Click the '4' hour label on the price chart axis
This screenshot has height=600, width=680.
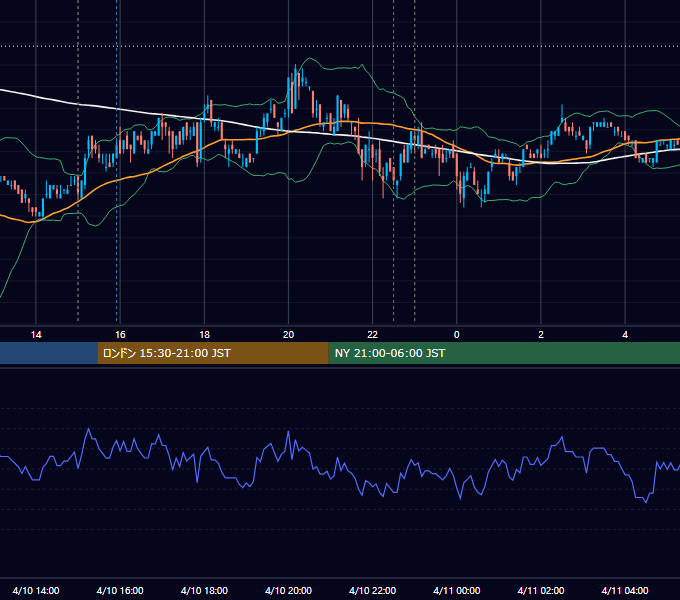coord(625,335)
